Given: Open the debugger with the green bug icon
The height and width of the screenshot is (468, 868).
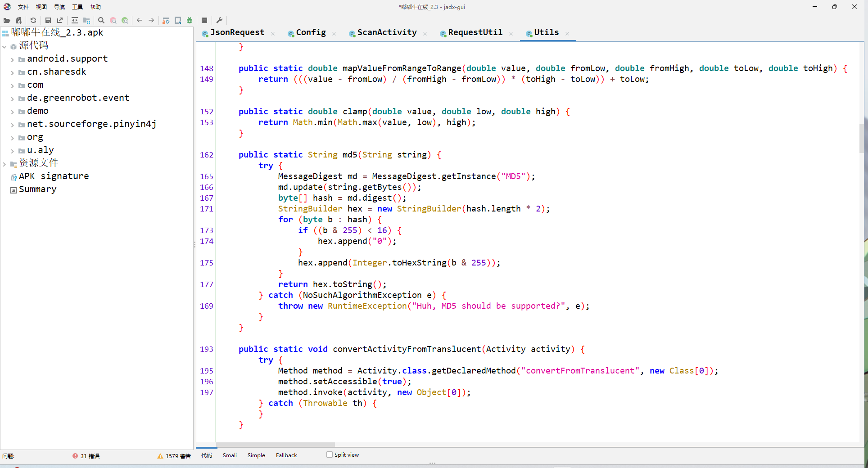Looking at the screenshot, I should 190,20.
